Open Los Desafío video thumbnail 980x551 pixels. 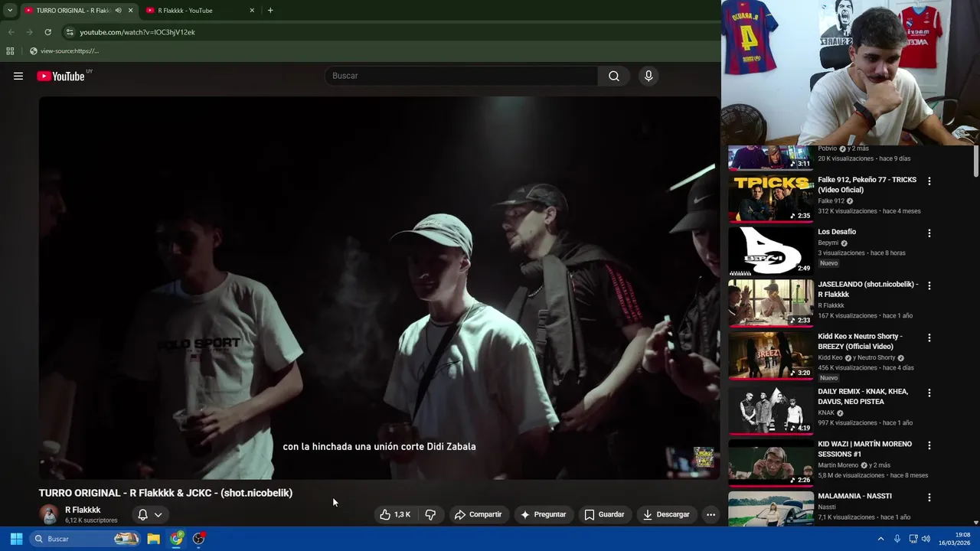[771, 250]
